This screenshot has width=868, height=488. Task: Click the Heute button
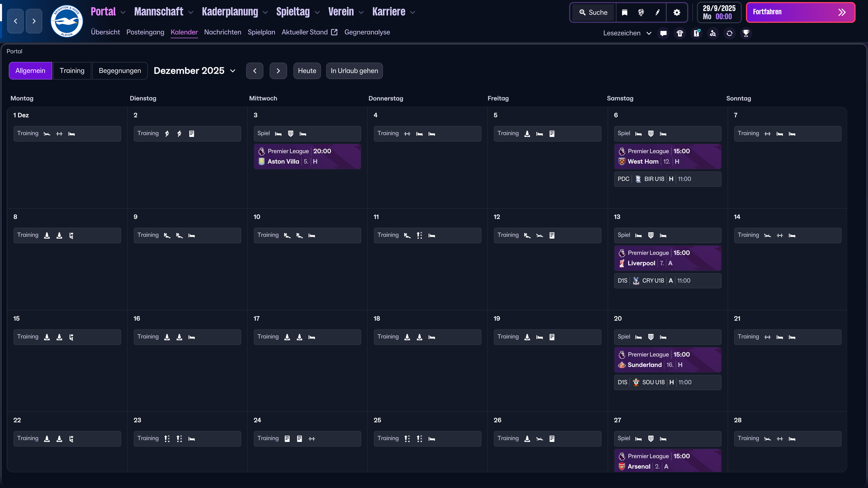pyautogui.click(x=307, y=71)
